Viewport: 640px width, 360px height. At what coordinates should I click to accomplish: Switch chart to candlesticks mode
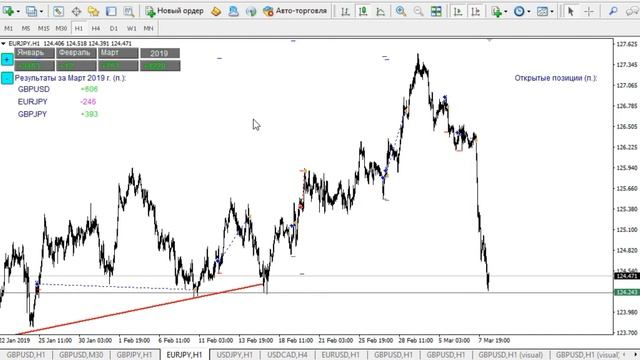[363, 11]
